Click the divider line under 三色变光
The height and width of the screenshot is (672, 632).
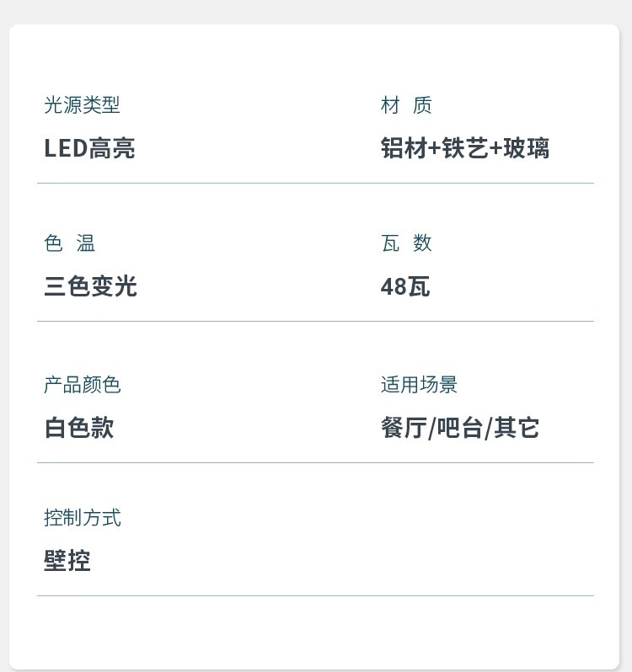[x=315, y=321]
